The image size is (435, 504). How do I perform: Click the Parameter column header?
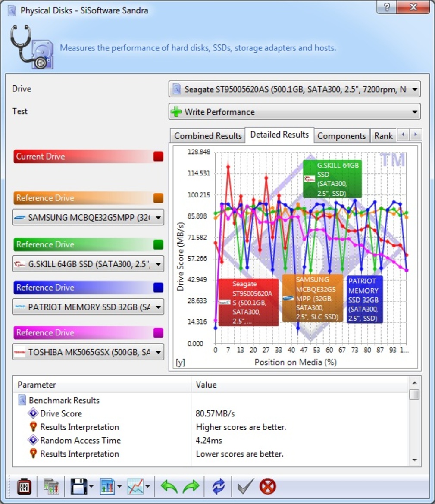[x=102, y=385]
